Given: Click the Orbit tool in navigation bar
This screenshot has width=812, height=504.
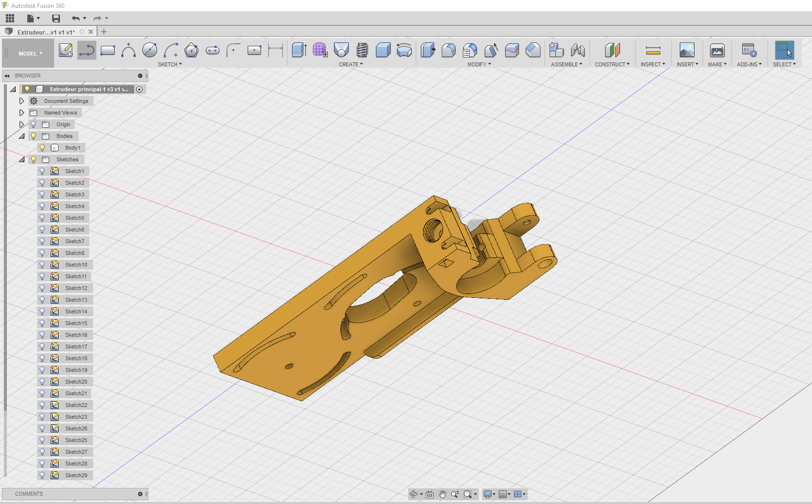Looking at the screenshot, I should pos(414,494).
